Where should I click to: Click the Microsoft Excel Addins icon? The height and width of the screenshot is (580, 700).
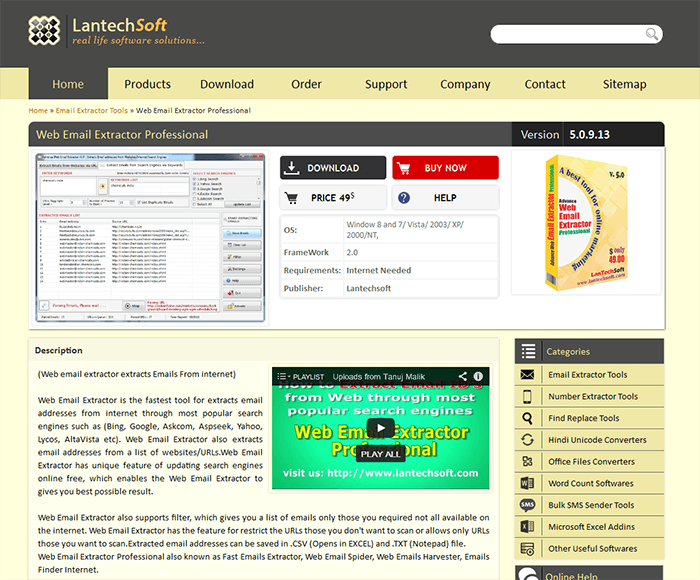[x=527, y=527]
